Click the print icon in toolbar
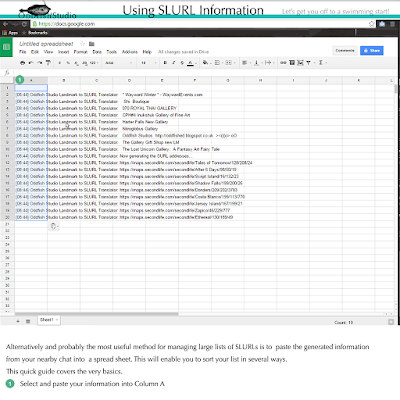This screenshot has width=400, height=400. click(22, 63)
